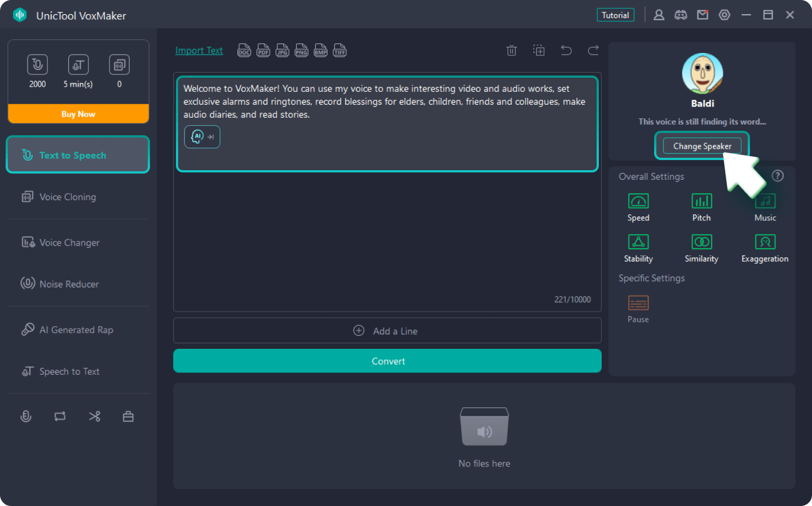812x506 pixels.
Task: Open the Exaggeration setting
Action: [x=765, y=248]
